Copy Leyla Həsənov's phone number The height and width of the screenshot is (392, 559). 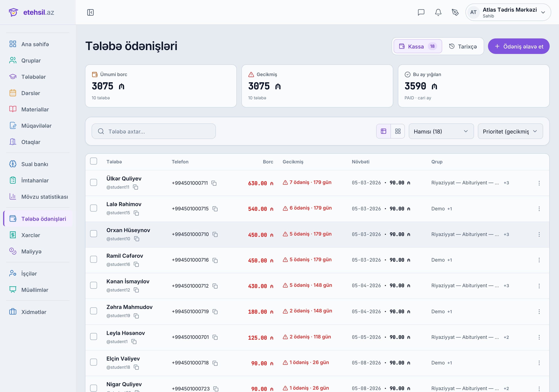(x=215, y=337)
